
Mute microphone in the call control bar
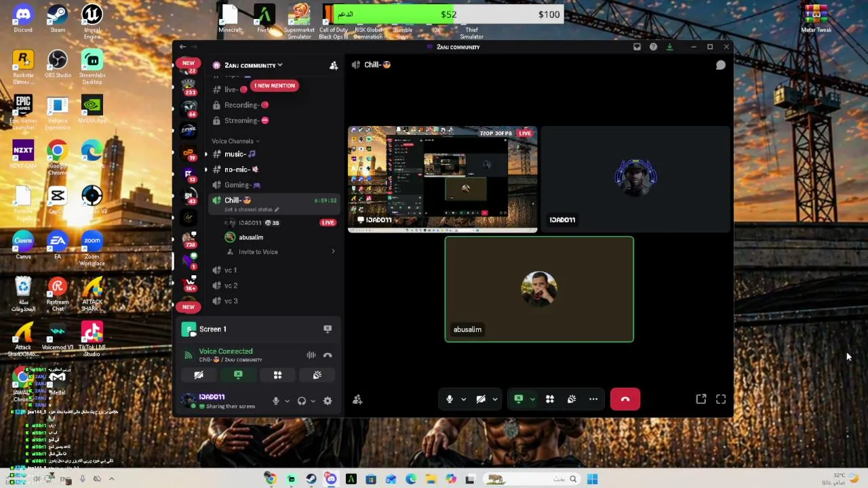coord(449,399)
